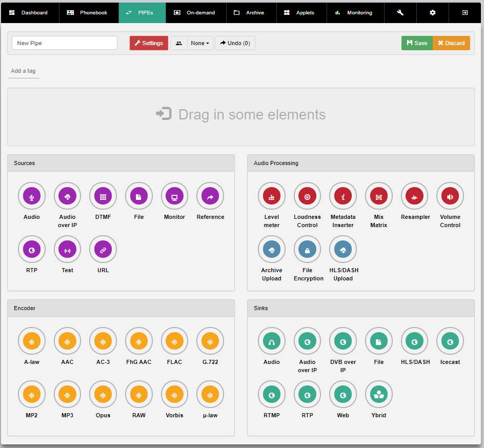Select the DTMF source element
Image resolution: width=484 pixels, height=448 pixels.
pyautogui.click(x=103, y=196)
